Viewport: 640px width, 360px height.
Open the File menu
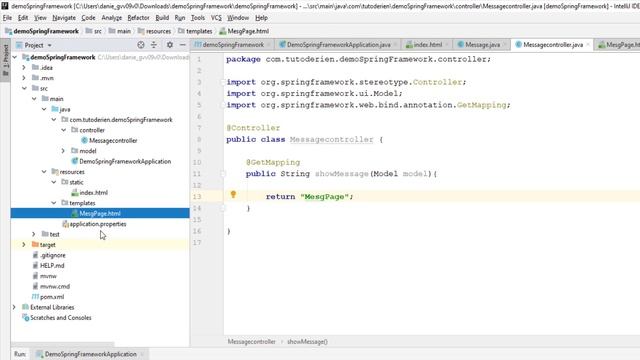7,18
